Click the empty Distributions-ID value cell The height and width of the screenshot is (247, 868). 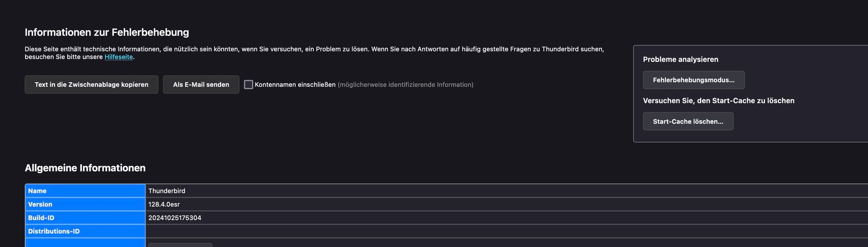[507, 231]
